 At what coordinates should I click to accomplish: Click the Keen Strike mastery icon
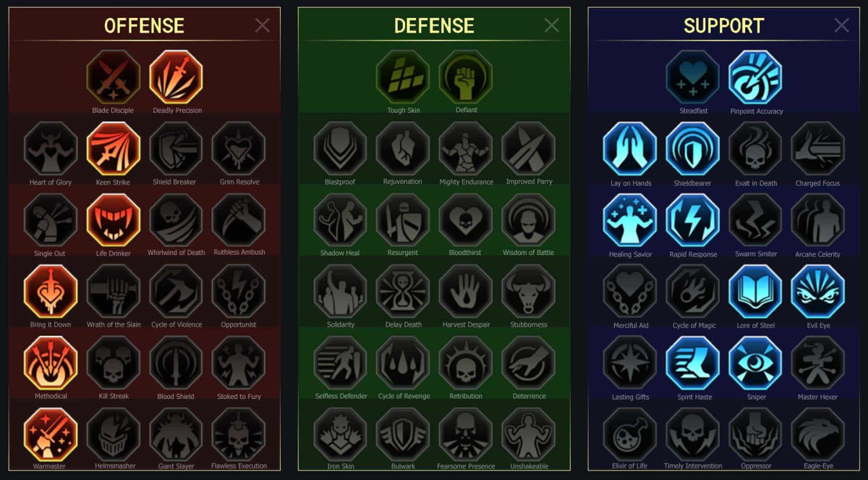[x=114, y=148]
